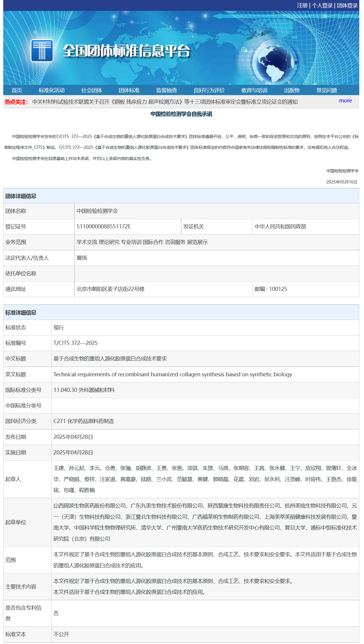Go to the 出版物 section
364x644 pixels.
tap(292, 90)
